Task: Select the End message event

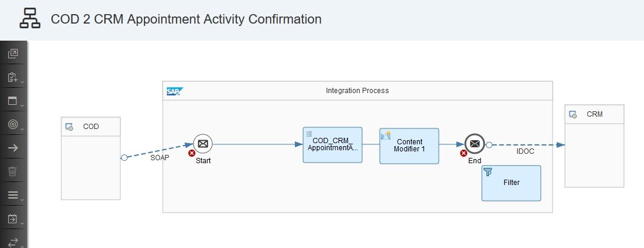Action: pos(474,144)
